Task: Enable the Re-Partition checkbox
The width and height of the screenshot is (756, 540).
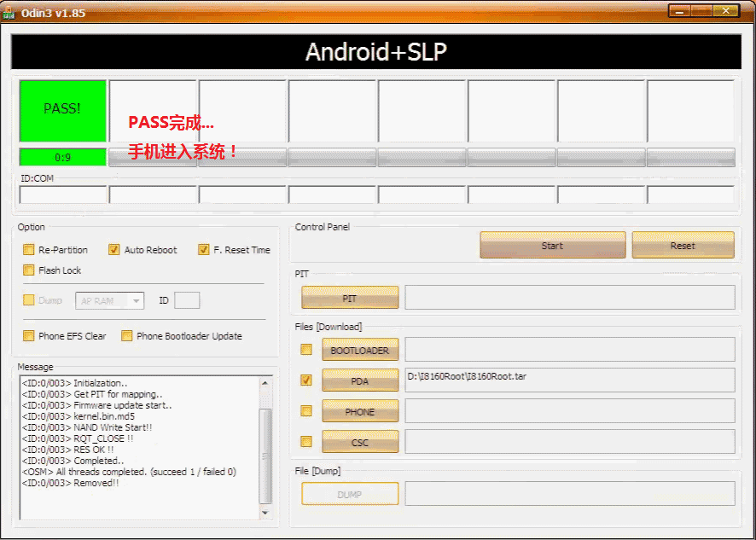Action: tap(29, 250)
